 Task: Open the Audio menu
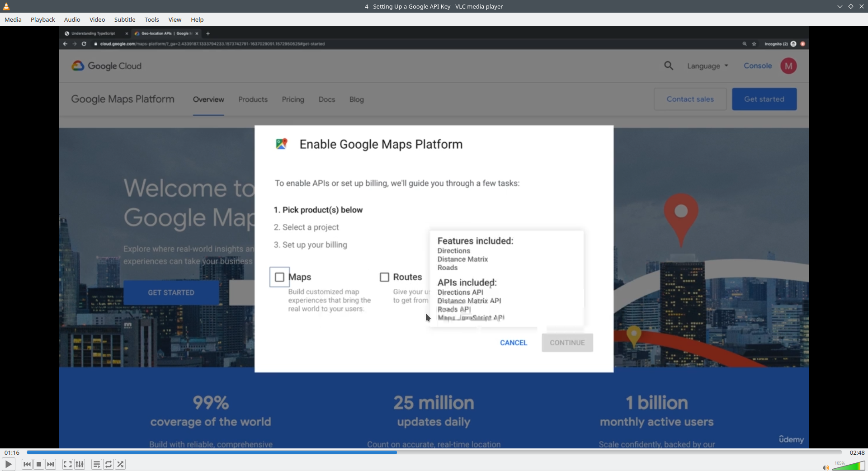pos(72,19)
